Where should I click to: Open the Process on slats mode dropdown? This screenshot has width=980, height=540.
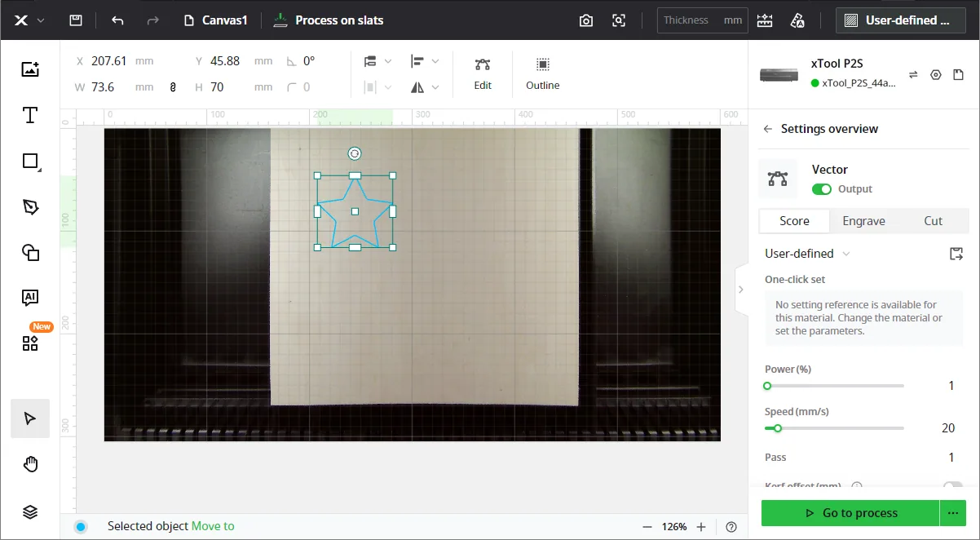329,20
